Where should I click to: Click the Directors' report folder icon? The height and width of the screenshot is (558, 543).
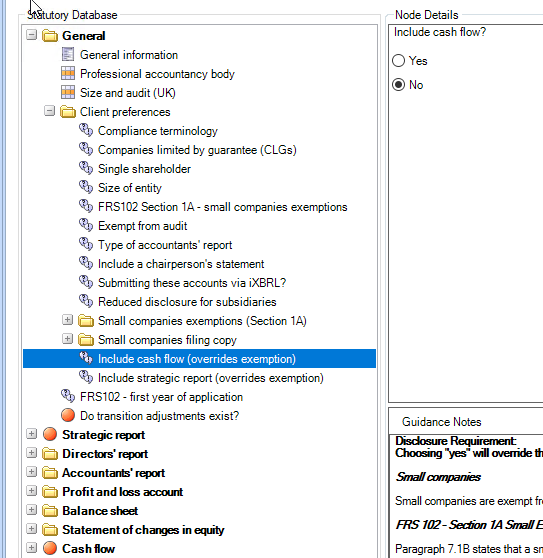(50, 454)
